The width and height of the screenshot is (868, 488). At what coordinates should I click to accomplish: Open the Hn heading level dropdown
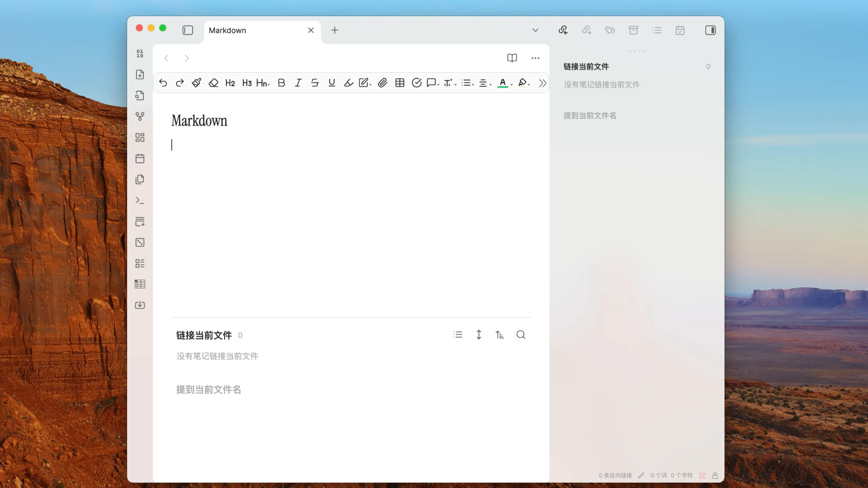point(263,83)
